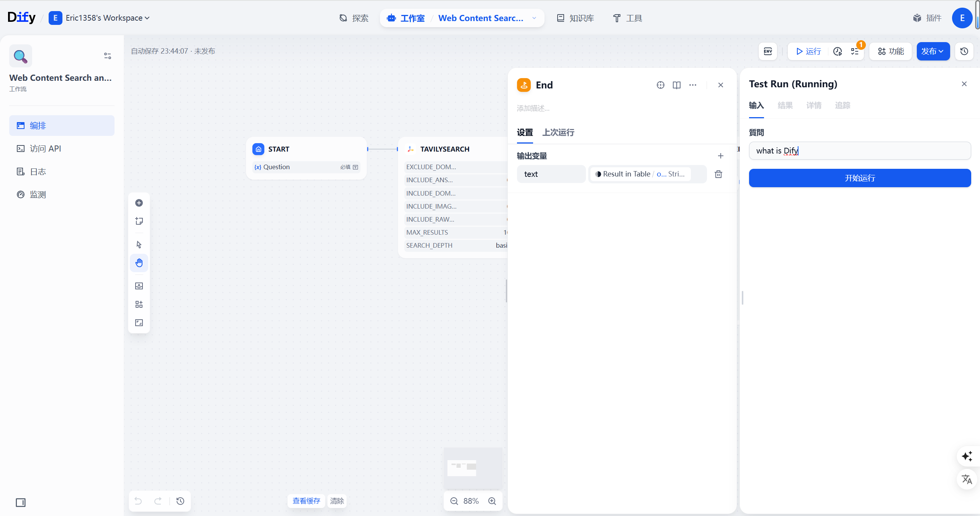Redo canvas action
The width and height of the screenshot is (980, 516).
click(158, 501)
